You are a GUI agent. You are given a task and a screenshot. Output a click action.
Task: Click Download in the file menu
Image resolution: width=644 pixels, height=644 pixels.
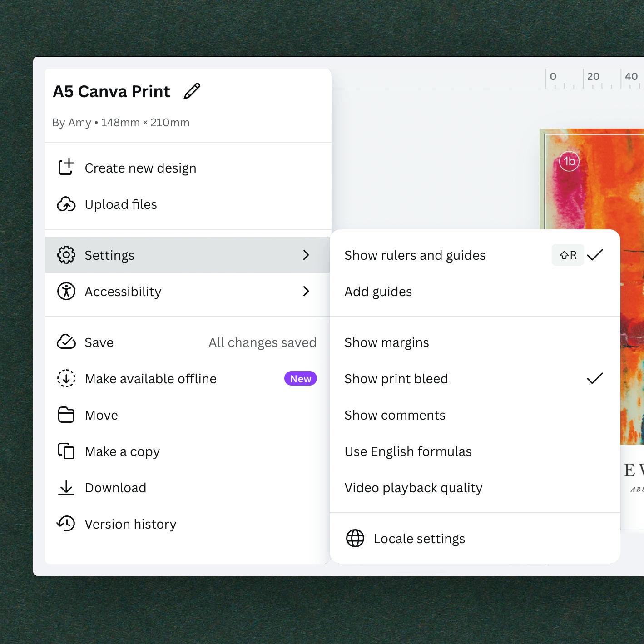pyautogui.click(x=115, y=488)
